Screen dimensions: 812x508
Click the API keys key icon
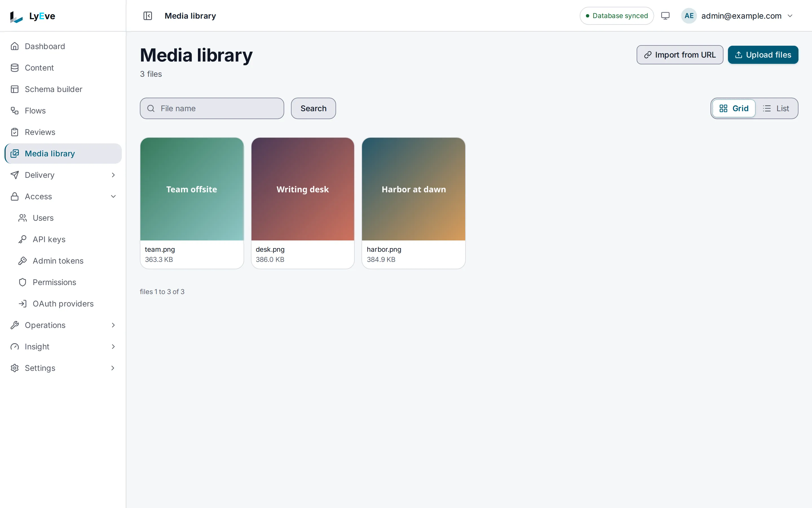coord(23,240)
